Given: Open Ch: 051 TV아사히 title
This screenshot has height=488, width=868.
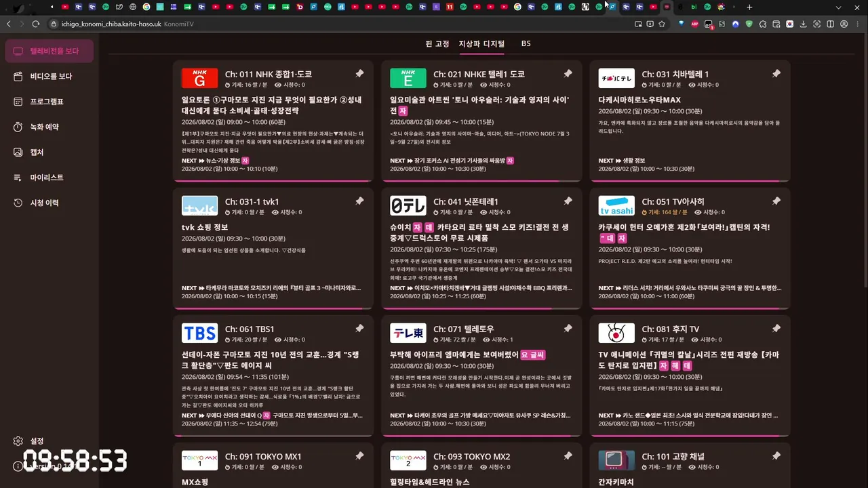Looking at the screenshot, I should click(x=673, y=201).
